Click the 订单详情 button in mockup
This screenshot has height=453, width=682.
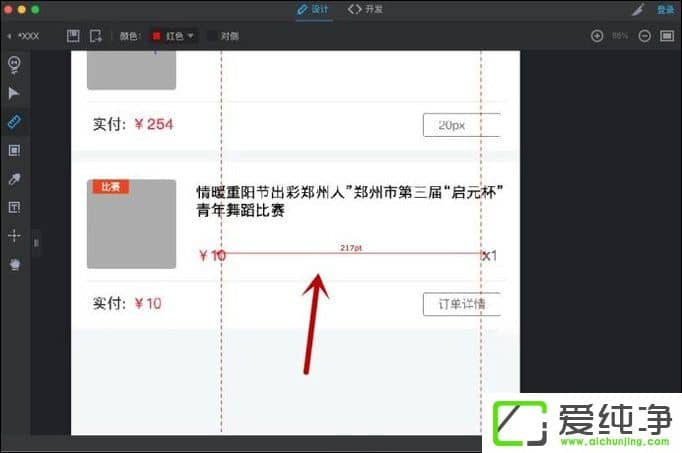coord(461,303)
